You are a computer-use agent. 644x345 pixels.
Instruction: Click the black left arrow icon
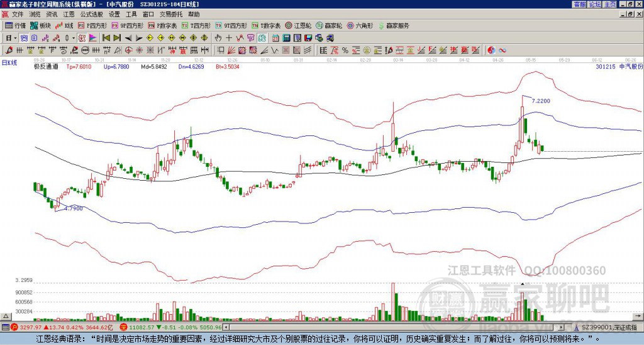click(x=128, y=38)
